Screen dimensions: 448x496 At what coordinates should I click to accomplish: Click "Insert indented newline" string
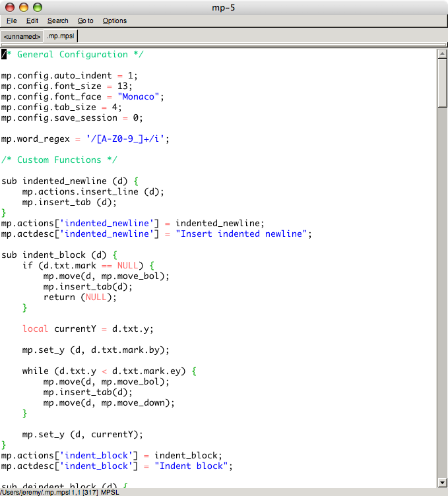point(241,233)
